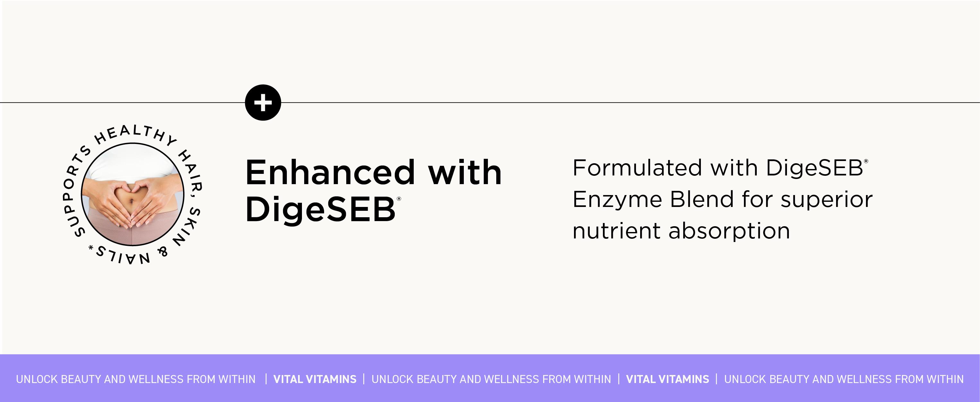Click the second VITAL VITAMINS banner label
The width and height of the screenshot is (980, 402).
pyautogui.click(x=667, y=379)
